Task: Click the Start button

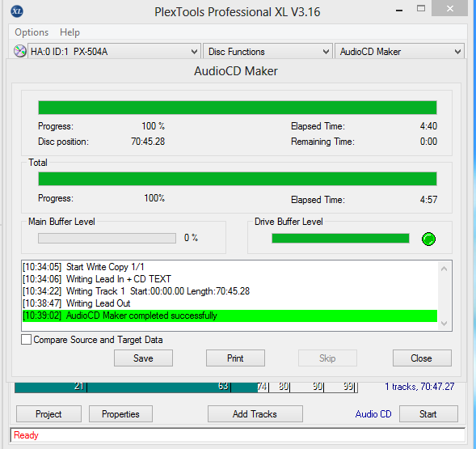Action: [x=428, y=413]
